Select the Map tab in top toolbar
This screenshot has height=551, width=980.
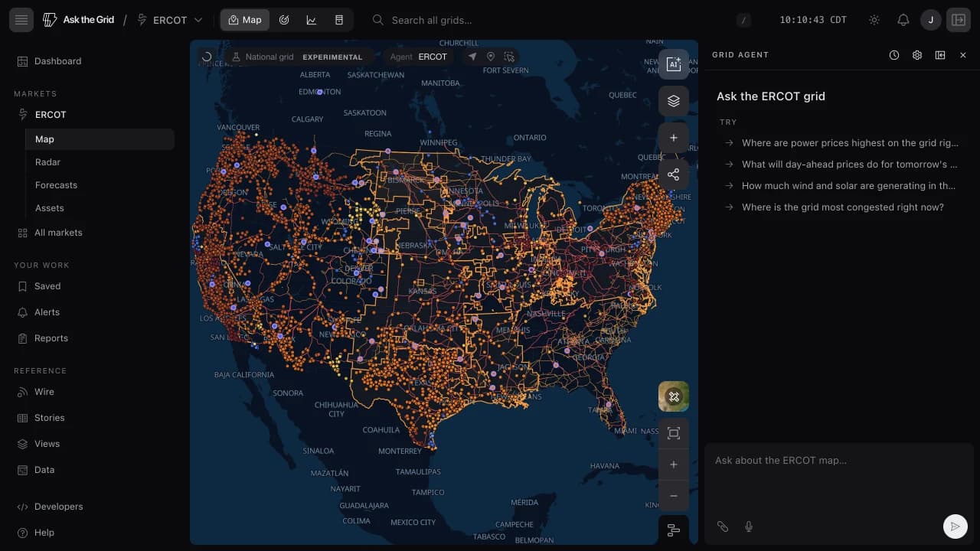coord(245,20)
